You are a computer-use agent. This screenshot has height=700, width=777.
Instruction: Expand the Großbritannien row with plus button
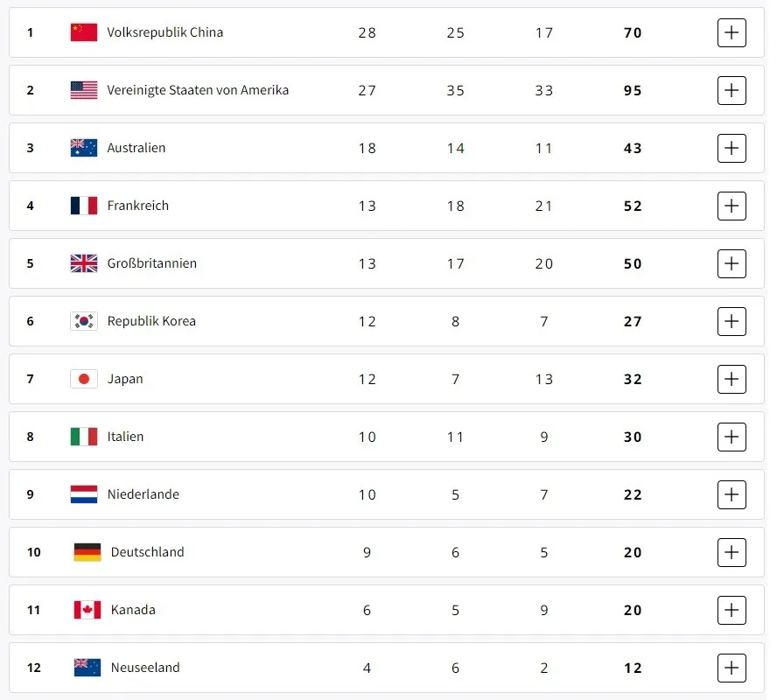click(x=731, y=263)
